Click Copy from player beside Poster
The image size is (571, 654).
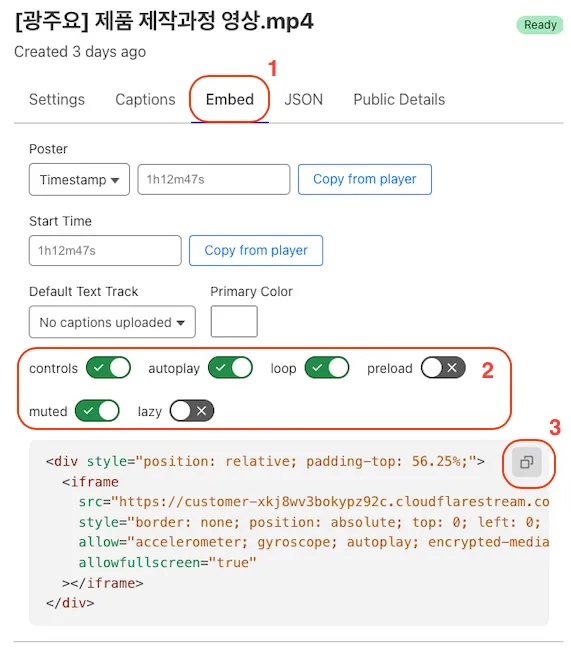pyautogui.click(x=365, y=179)
